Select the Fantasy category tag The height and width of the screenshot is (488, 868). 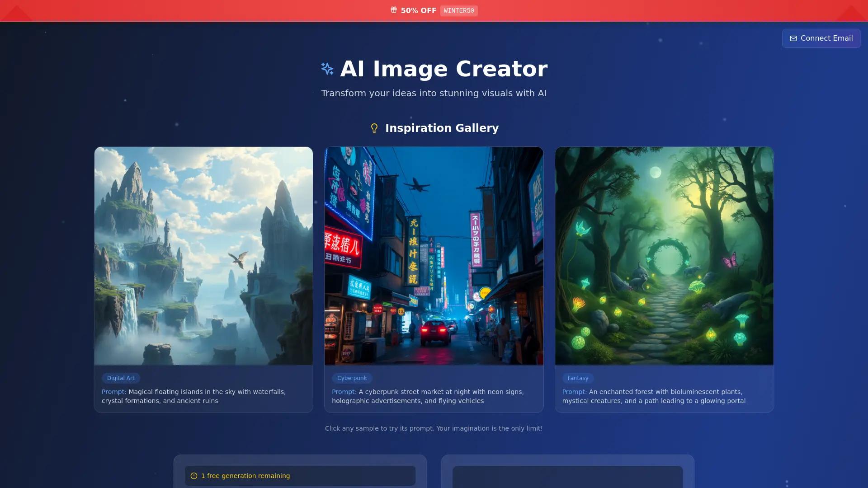point(578,378)
